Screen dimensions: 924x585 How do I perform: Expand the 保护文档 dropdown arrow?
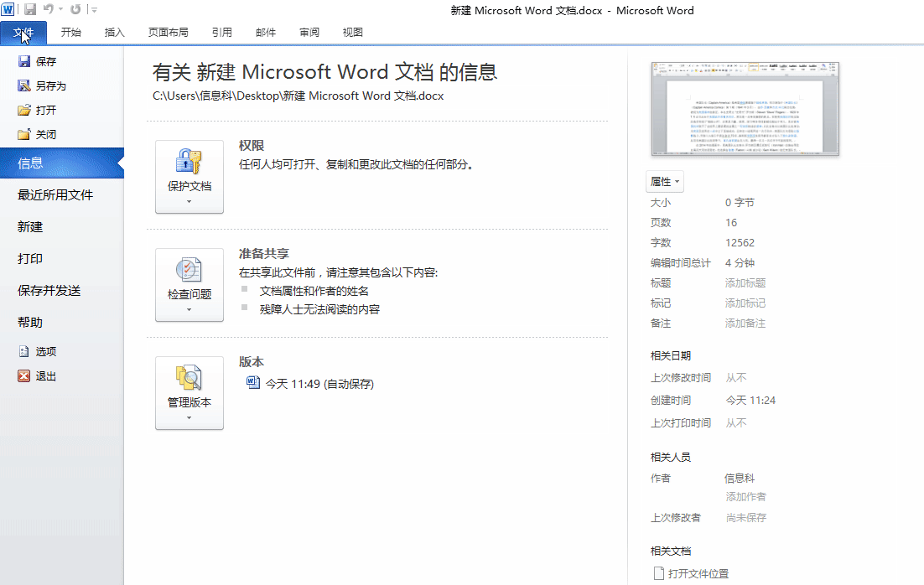tap(189, 204)
